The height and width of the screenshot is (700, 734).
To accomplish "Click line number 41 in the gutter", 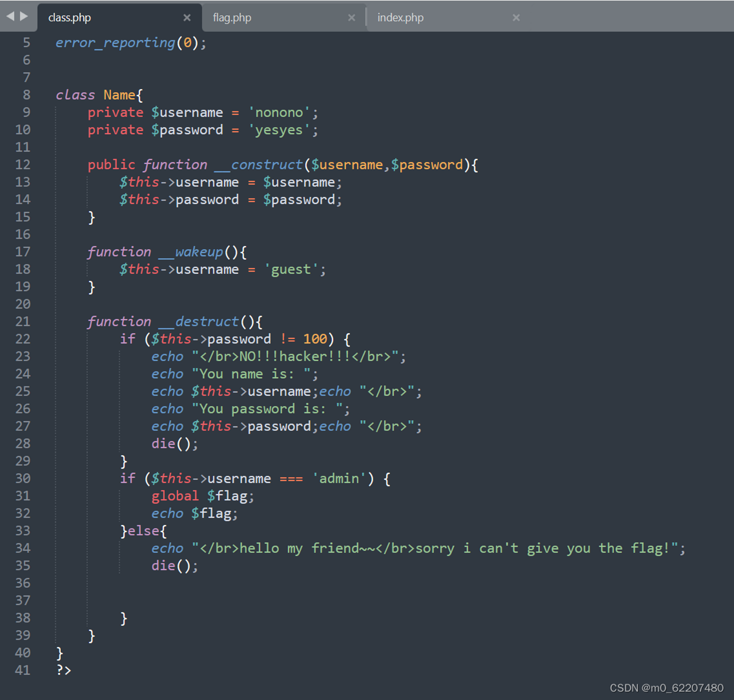I will click(23, 671).
